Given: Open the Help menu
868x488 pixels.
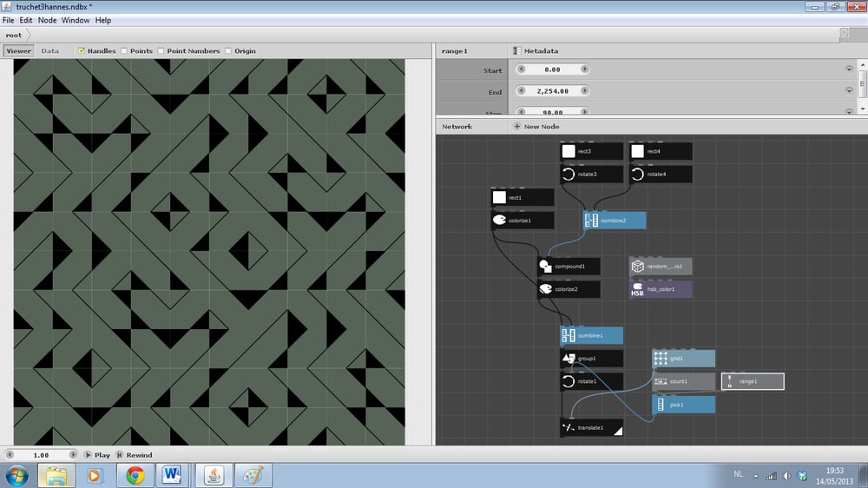Looking at the screenshot, I should tap(103, 20).
